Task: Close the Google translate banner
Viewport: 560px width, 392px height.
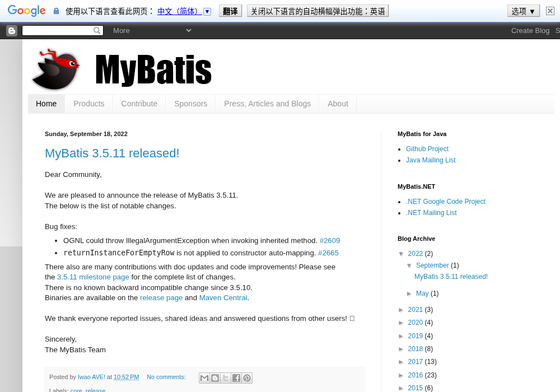Action: tap(550, 11)
